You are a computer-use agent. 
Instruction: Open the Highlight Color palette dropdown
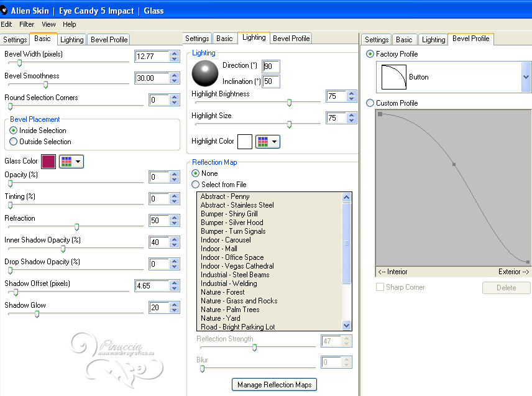(x=268, y=142)
